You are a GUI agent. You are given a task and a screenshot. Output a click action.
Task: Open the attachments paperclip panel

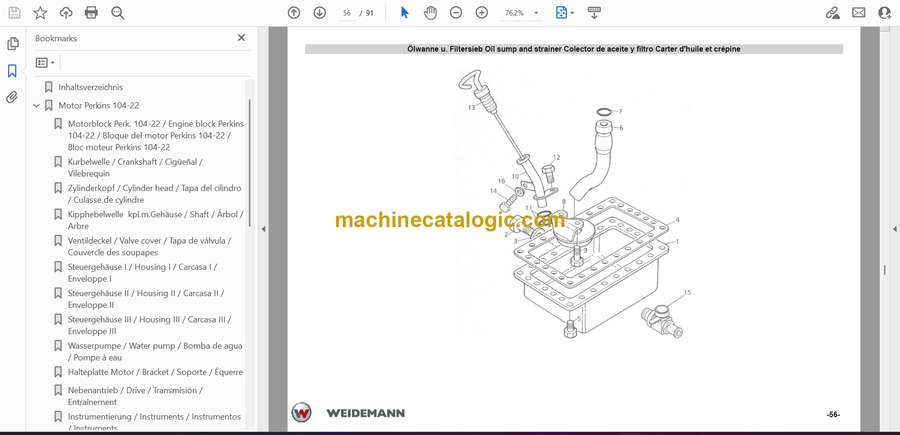tap(12, 97)
